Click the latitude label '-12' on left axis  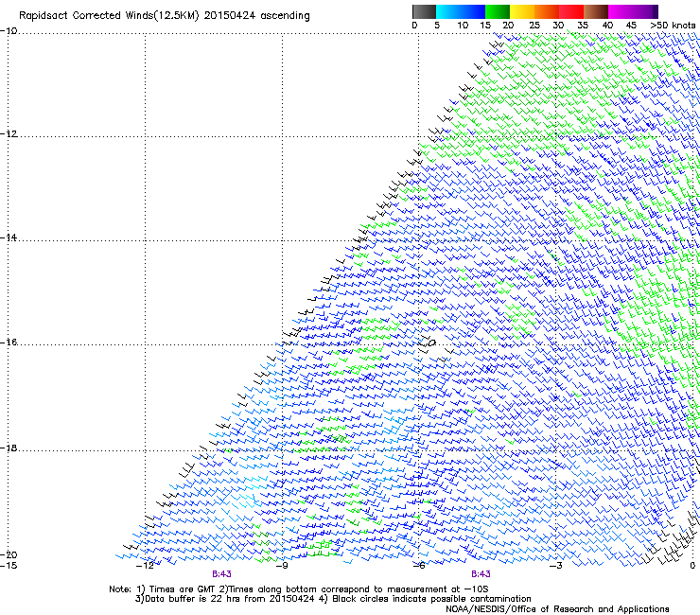pos(9,134)
